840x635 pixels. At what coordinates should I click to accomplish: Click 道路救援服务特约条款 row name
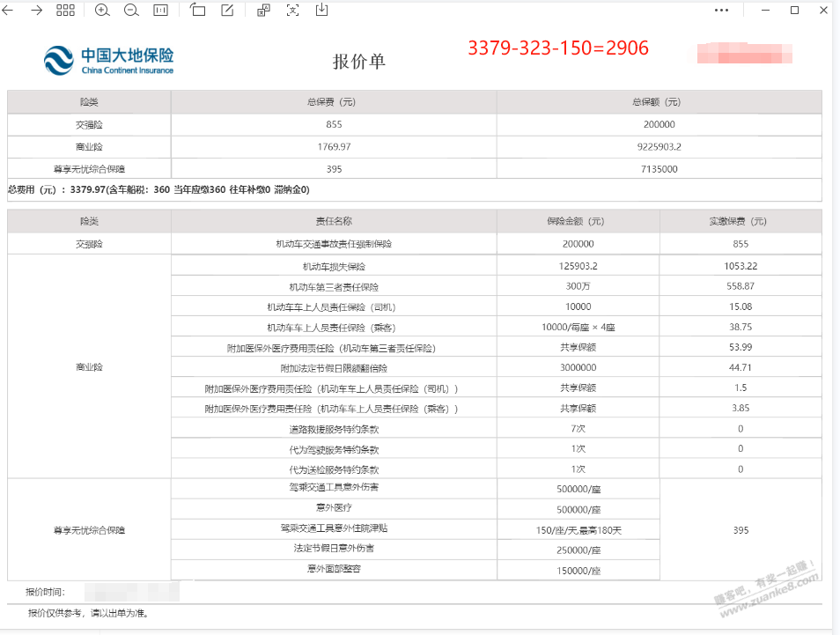pyautogui.click(x=334, y=429)
